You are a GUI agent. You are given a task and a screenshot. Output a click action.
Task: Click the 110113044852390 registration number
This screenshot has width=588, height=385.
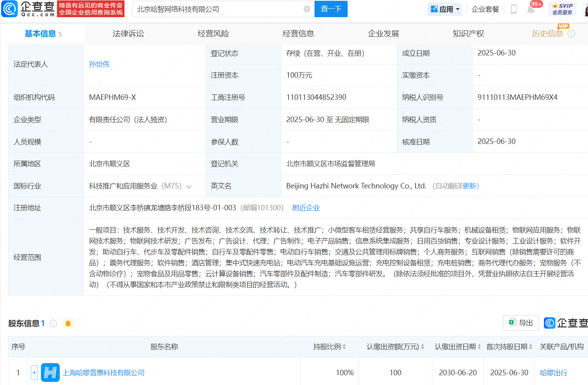(x=316, y=97)
